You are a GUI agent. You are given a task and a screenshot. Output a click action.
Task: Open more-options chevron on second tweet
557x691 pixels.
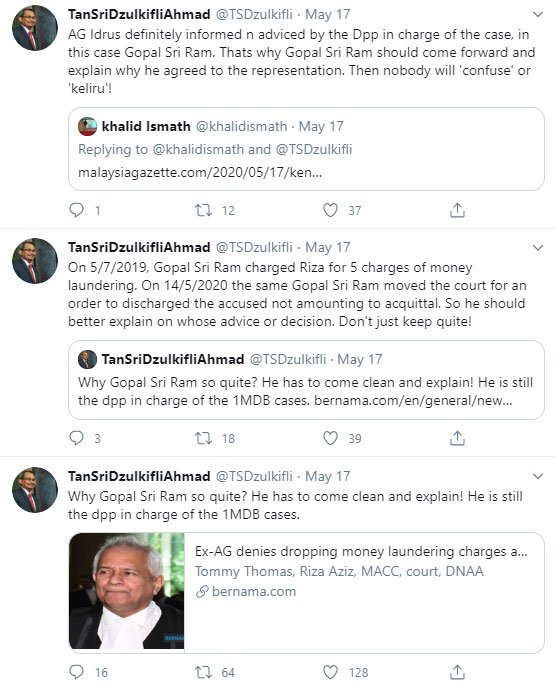[x=537, y=248]
